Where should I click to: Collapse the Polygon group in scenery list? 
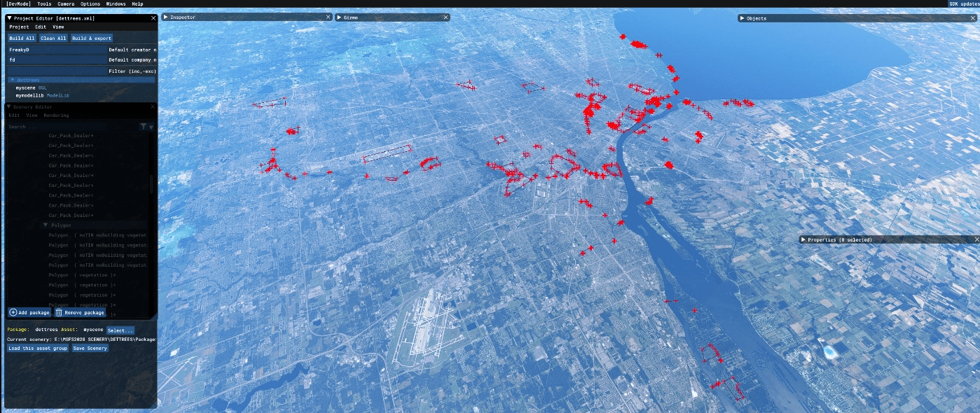point(46,225)
